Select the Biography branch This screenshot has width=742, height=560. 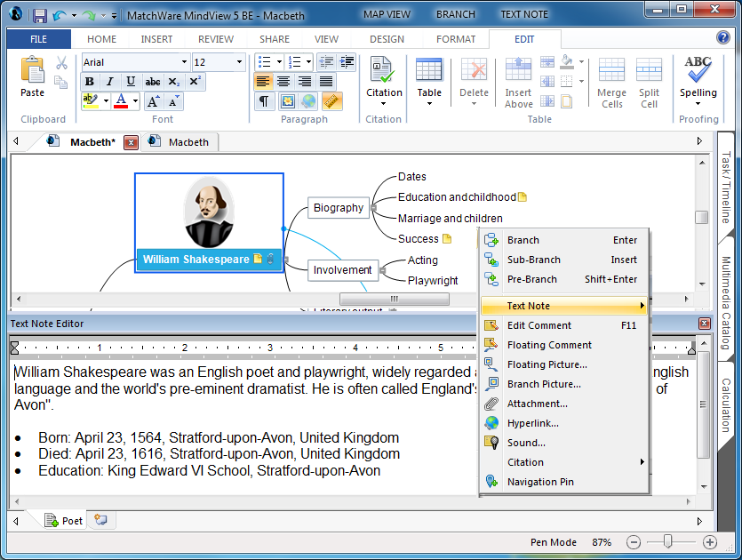click(339, 208)
